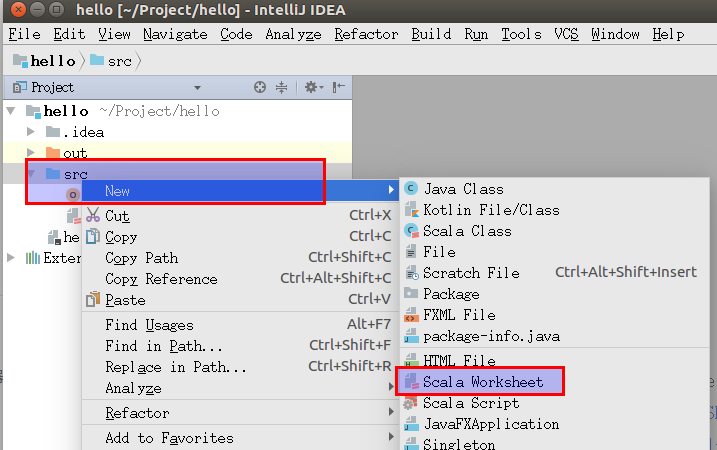717x450 pixels.
Task: Click the Copy icon in context menu
Action: [x=93, y=236]
